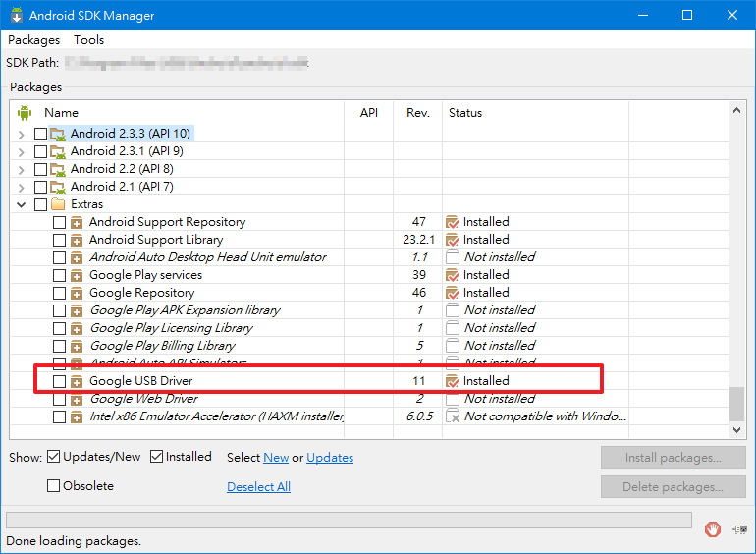The height and width of the screenshot is (554, 756).
Task: Check the Android 2.3.3 (API 10) checkbox
Action: pos(40,134)
